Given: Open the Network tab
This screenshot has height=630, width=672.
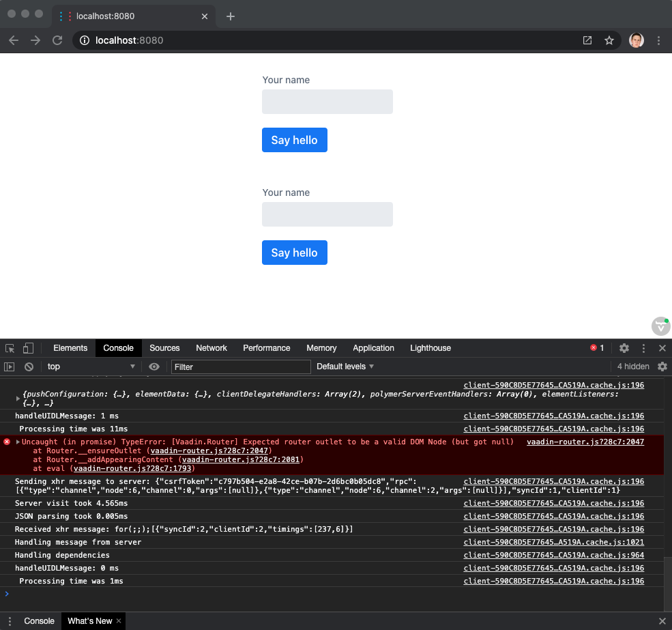Looking at the screenshot, I should (x=211, y=348).
